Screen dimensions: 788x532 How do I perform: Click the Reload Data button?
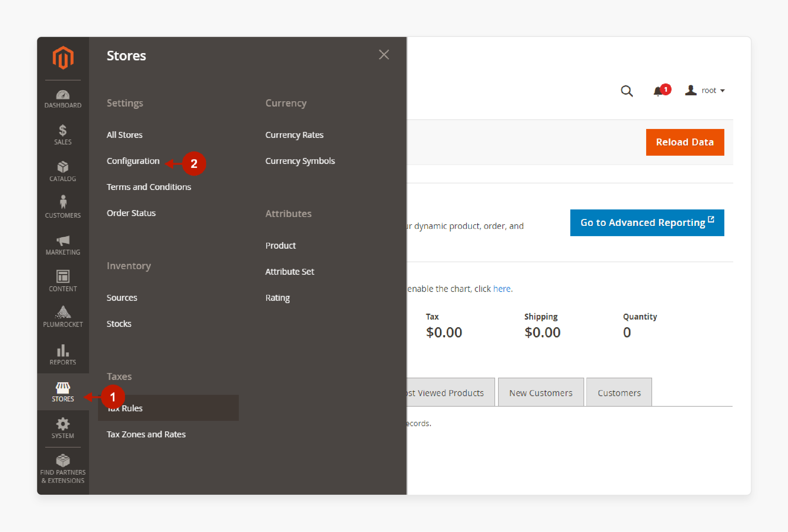point(685,142)
